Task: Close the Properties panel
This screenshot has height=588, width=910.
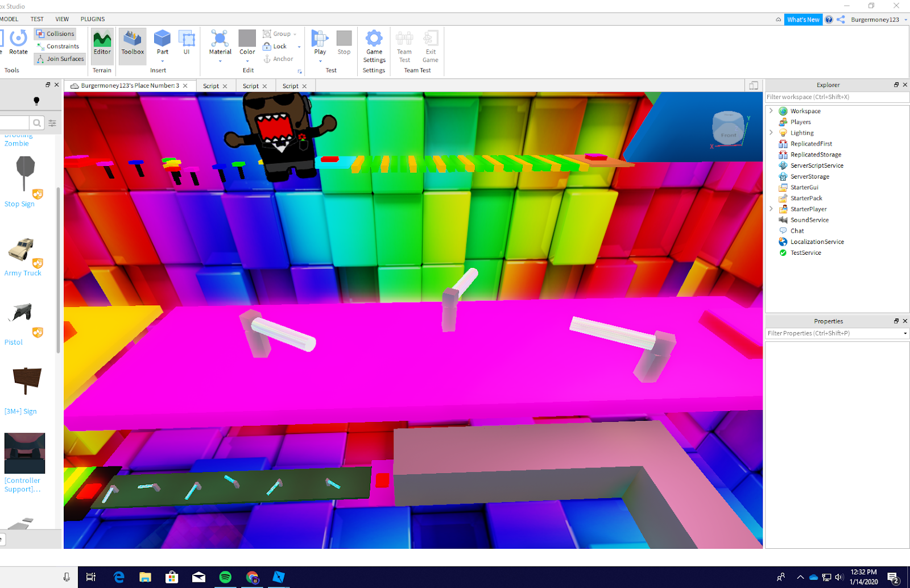Action: 905,321
